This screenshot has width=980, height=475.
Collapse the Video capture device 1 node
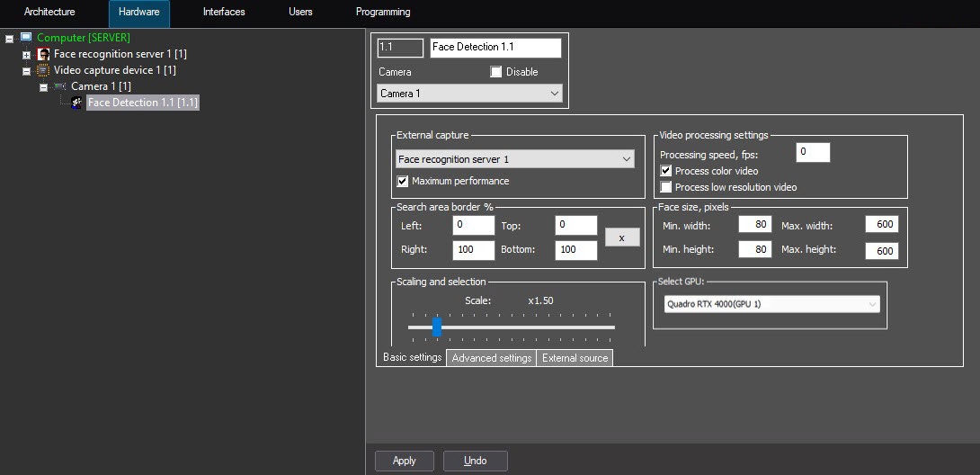(26, 71)
